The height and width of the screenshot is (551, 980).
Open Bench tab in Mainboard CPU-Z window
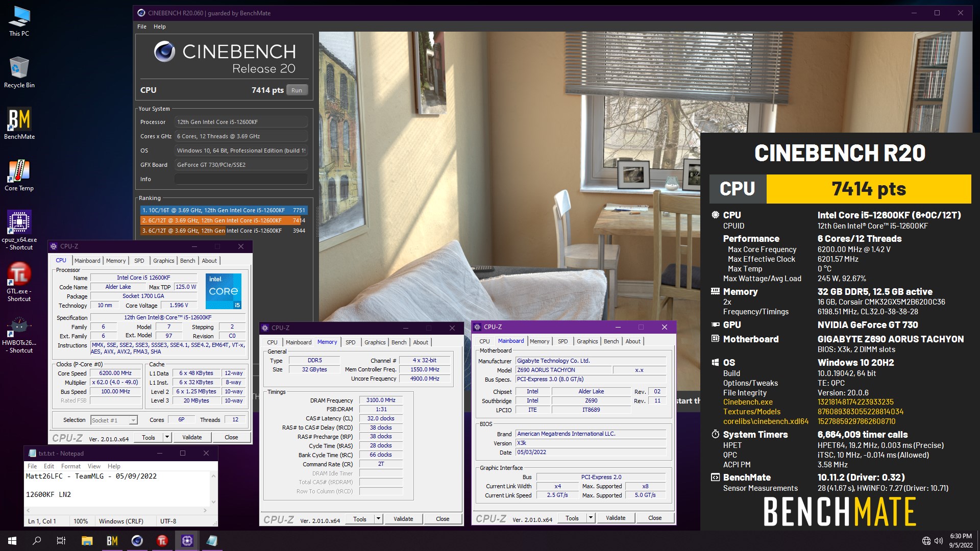(611, 341)
